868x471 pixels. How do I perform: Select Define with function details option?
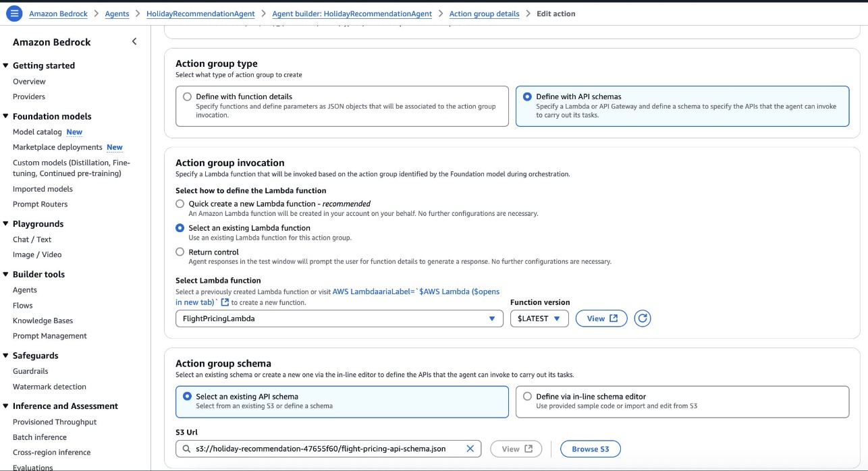coord(342,106)
